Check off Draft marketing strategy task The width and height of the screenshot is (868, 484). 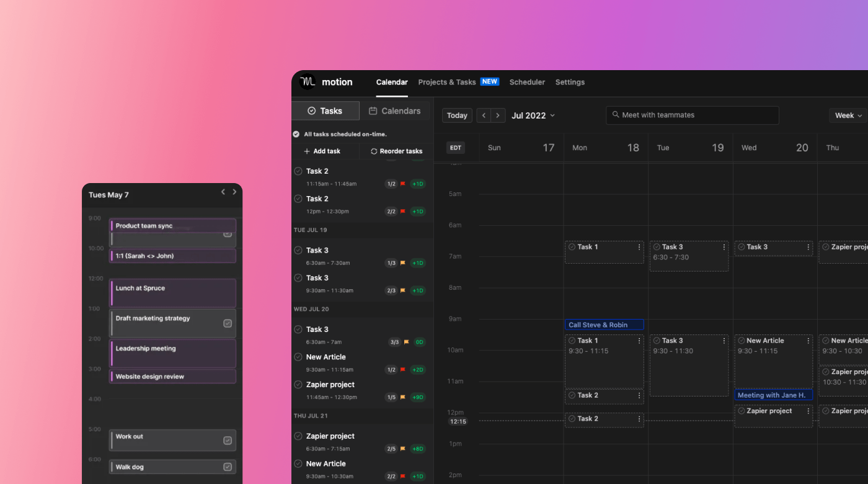[228, 323]
